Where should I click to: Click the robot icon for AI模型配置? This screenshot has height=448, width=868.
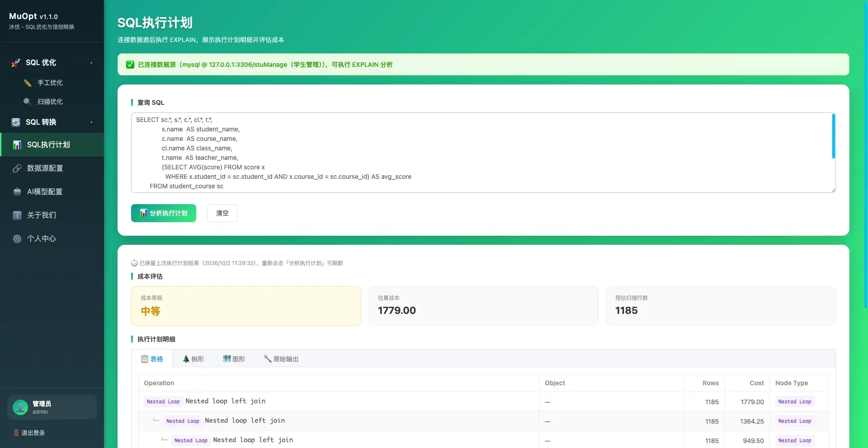click(x=17, y=192)
